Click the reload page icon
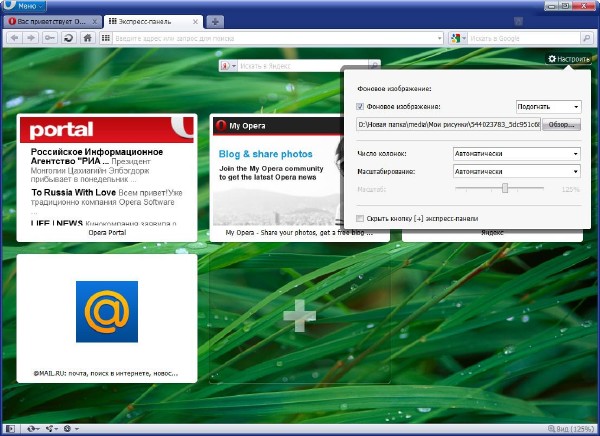This screenshot has height=436, width=600. [68, 38]
